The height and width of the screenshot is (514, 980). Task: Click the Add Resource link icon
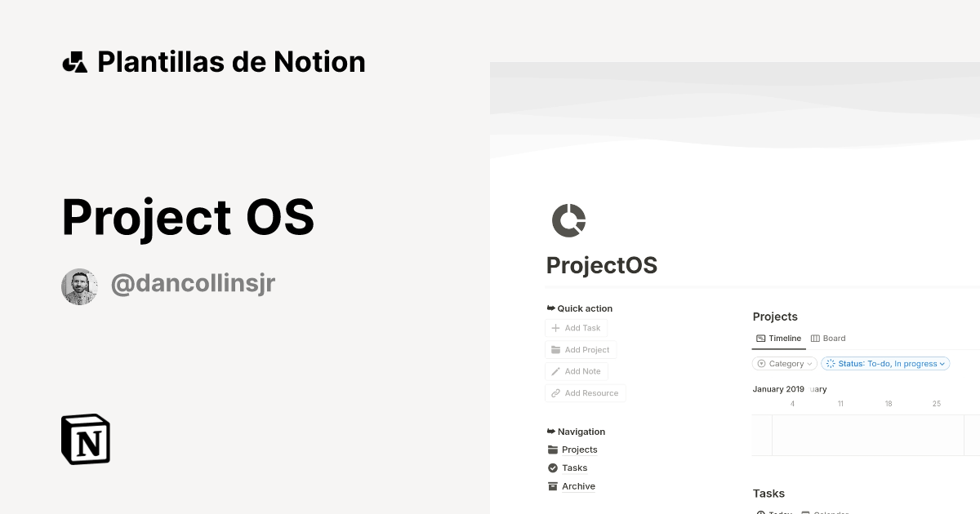click(x=557, y=392)
